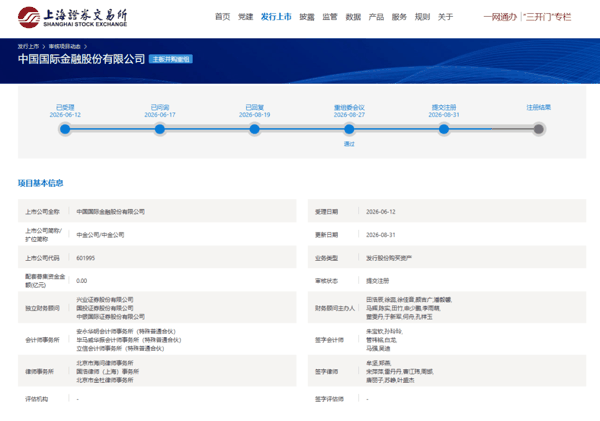Click 北京市金杜律师事务所 law firm entry
Screen dimensions: 600x421
coord(105,380)
